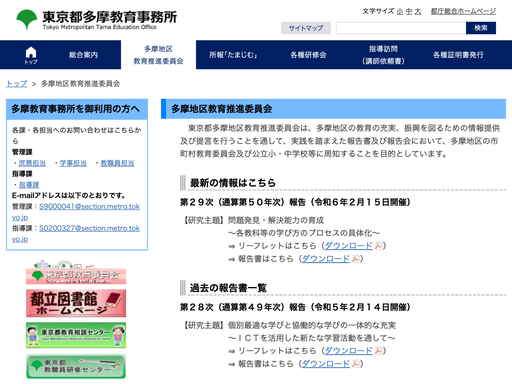Click the green ginkgo leaf Tokyo logo
Image resolution: width=512 pixels, height=384 pixels.
click(x=27, y=19)
